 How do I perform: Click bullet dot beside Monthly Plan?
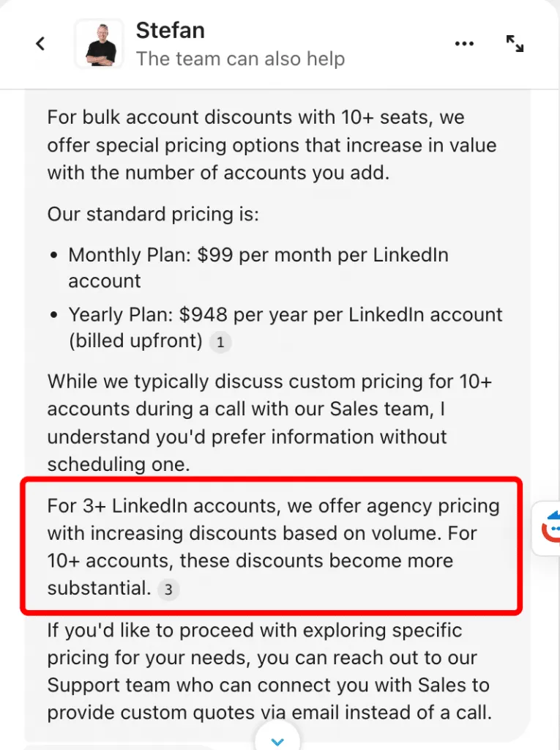54,256
